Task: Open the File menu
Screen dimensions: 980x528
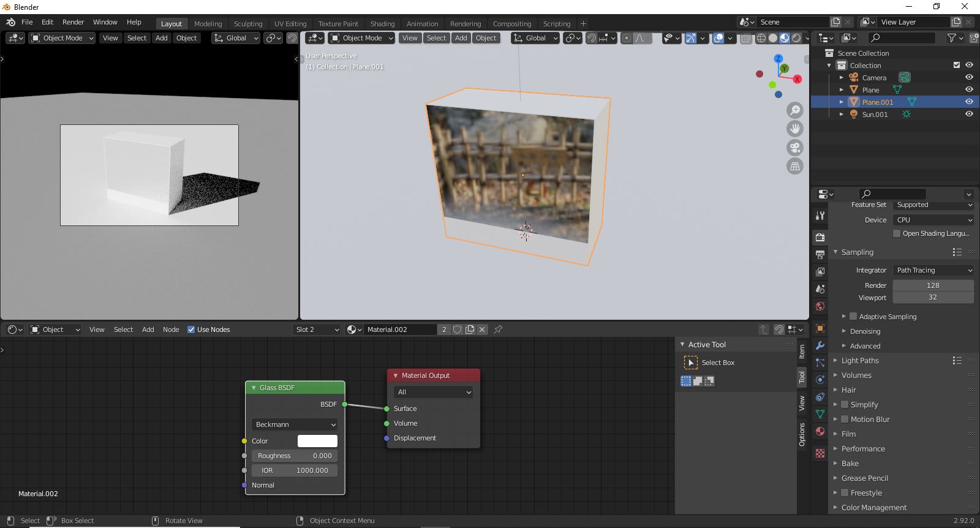Action: click(x=27, y=22)
